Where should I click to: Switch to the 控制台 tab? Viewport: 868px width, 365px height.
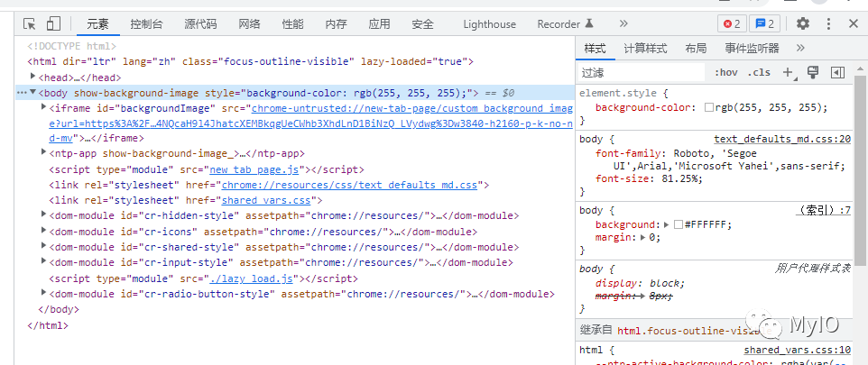[147, 23]
